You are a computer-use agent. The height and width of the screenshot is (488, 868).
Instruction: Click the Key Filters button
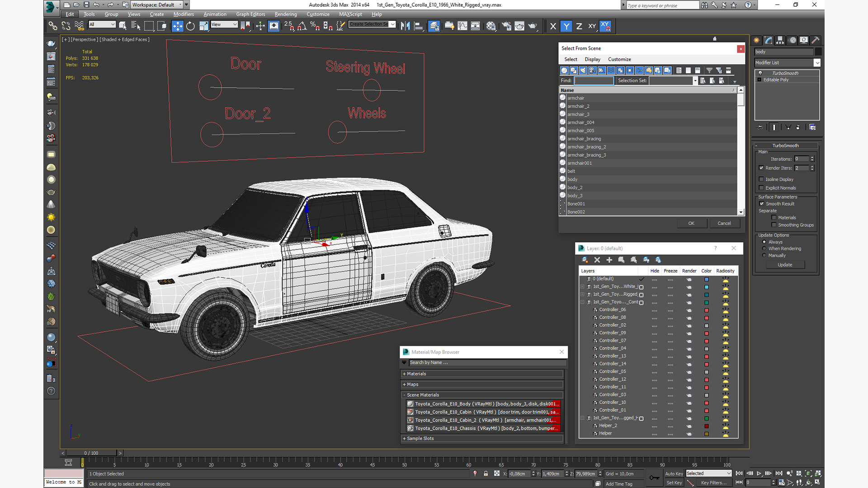(x=713, y=483)
